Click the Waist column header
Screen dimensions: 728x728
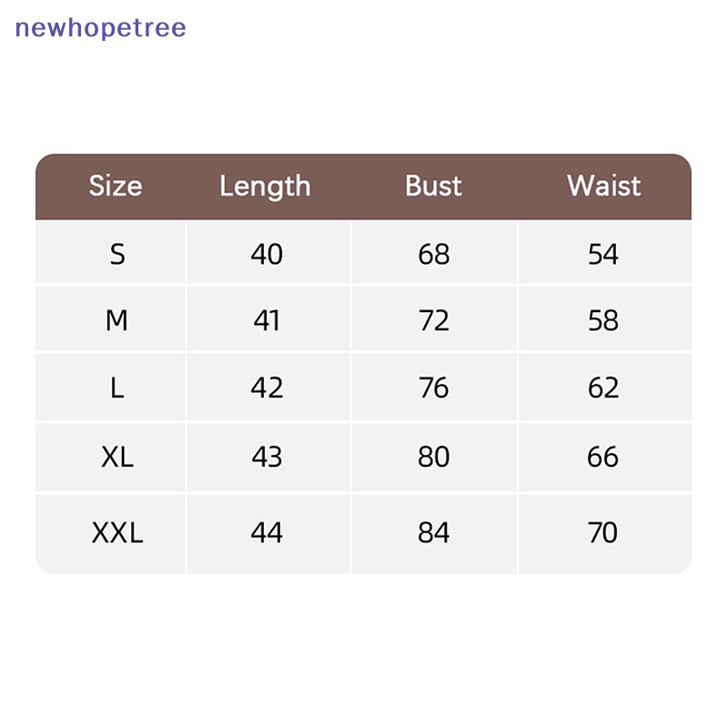tap(603, 187)
